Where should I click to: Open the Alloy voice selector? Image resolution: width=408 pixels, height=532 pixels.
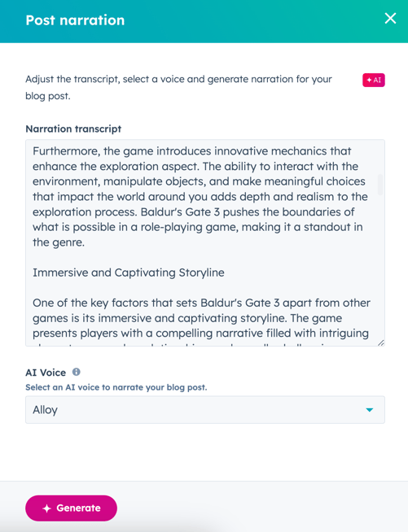coord(205,410)
